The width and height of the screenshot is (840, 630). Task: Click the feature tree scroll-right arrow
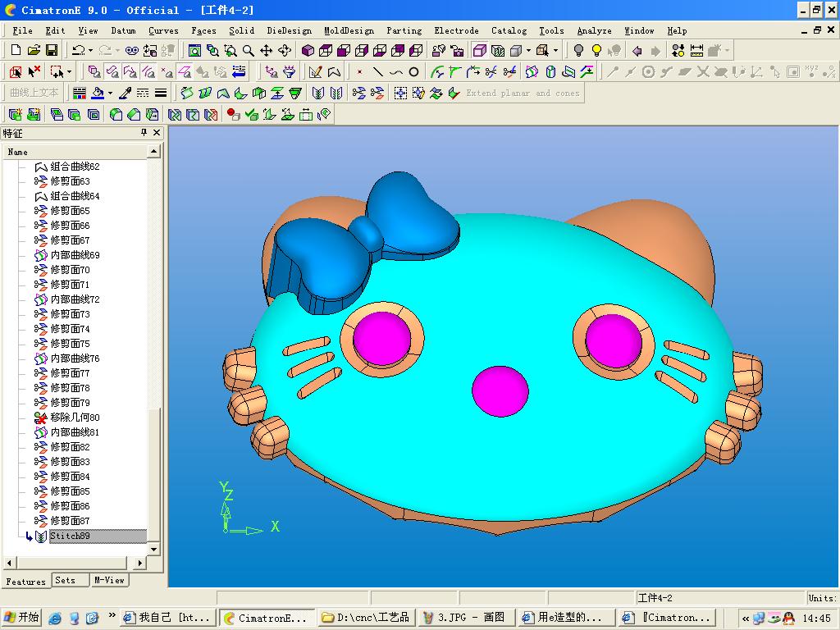(x=139, y=563)
